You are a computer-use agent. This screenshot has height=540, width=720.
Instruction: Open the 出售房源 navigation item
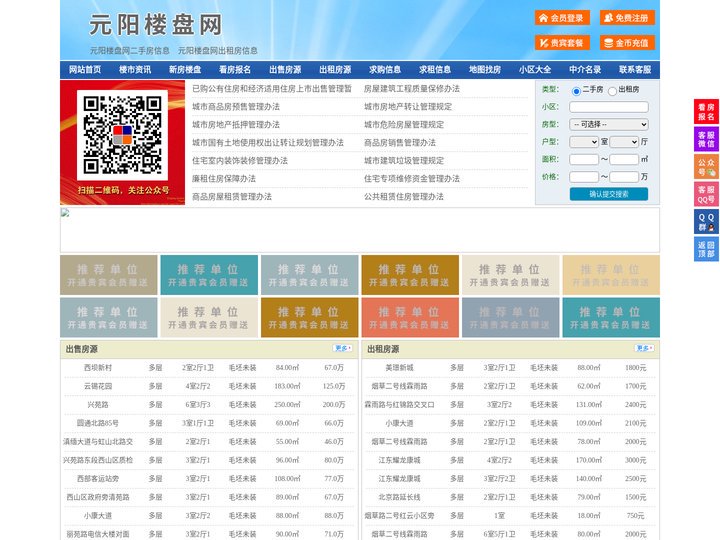(285, 70)
